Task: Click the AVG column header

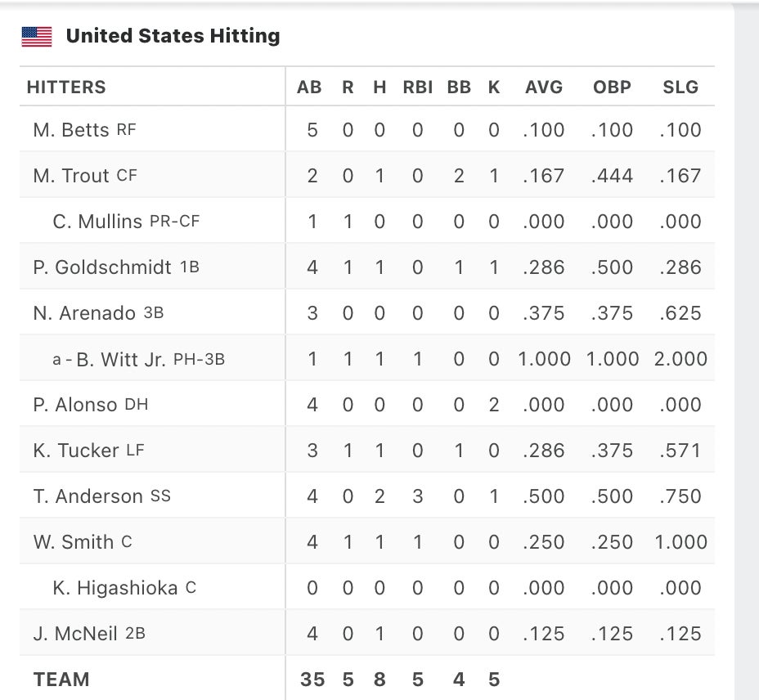Action: coord(544,87)
